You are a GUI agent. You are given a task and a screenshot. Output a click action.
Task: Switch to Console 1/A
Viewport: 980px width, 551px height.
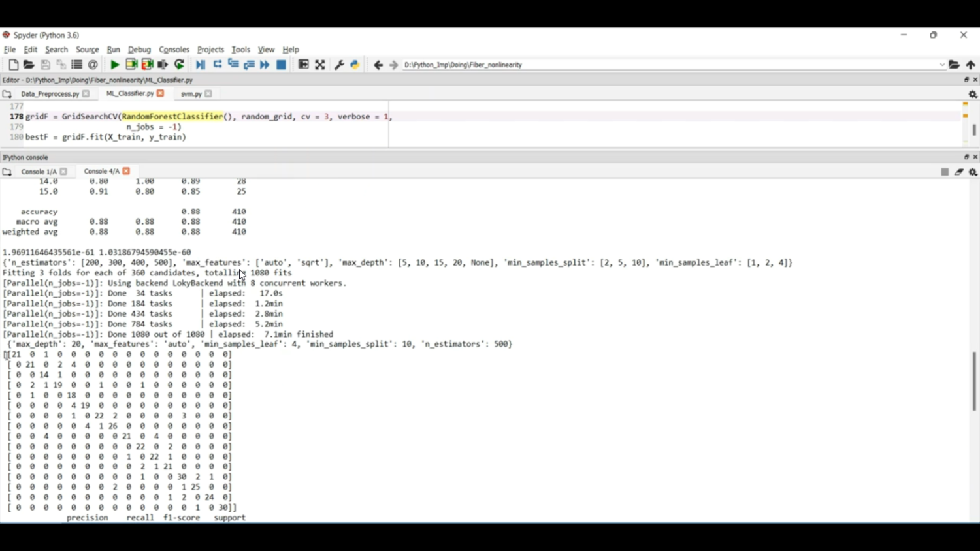click(39, 171)
